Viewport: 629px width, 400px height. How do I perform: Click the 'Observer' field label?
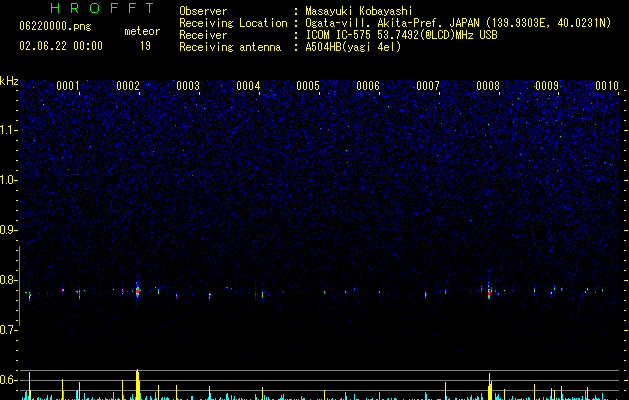[203, 11]
